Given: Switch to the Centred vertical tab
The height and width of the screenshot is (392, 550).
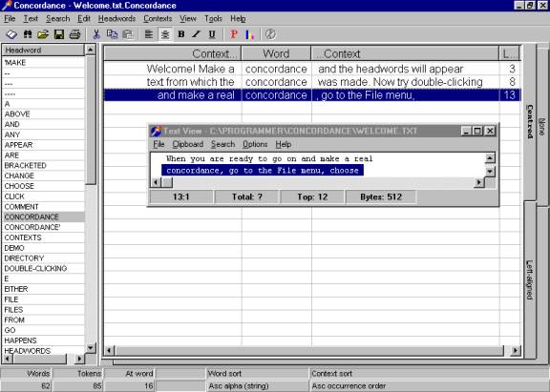Looking at the screenshot, I should 530,121.
